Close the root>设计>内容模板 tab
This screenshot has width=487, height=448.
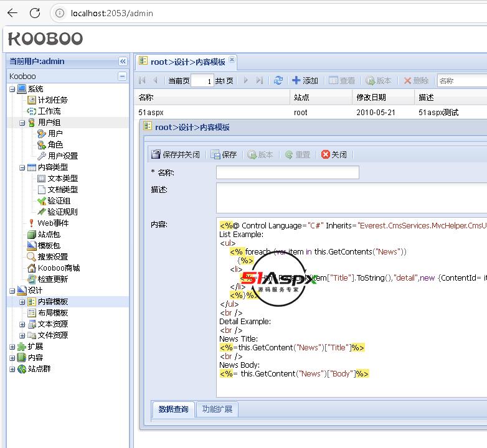pos(232,59)
